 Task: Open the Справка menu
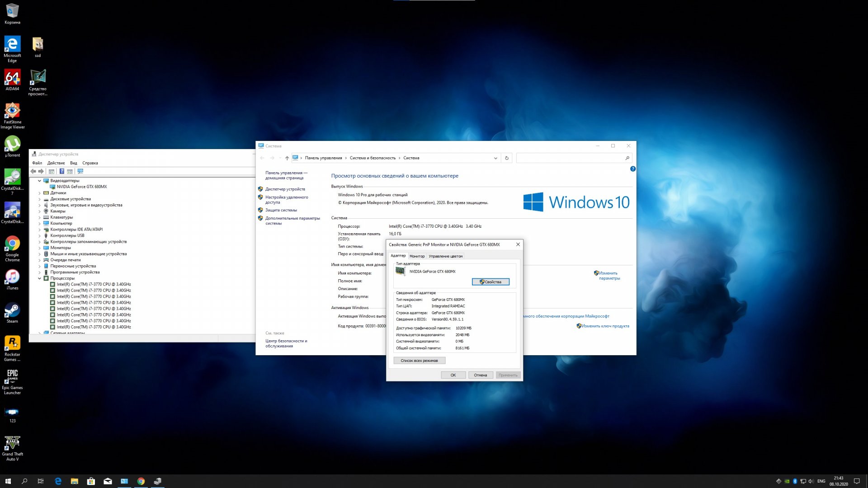pos(90,163)
